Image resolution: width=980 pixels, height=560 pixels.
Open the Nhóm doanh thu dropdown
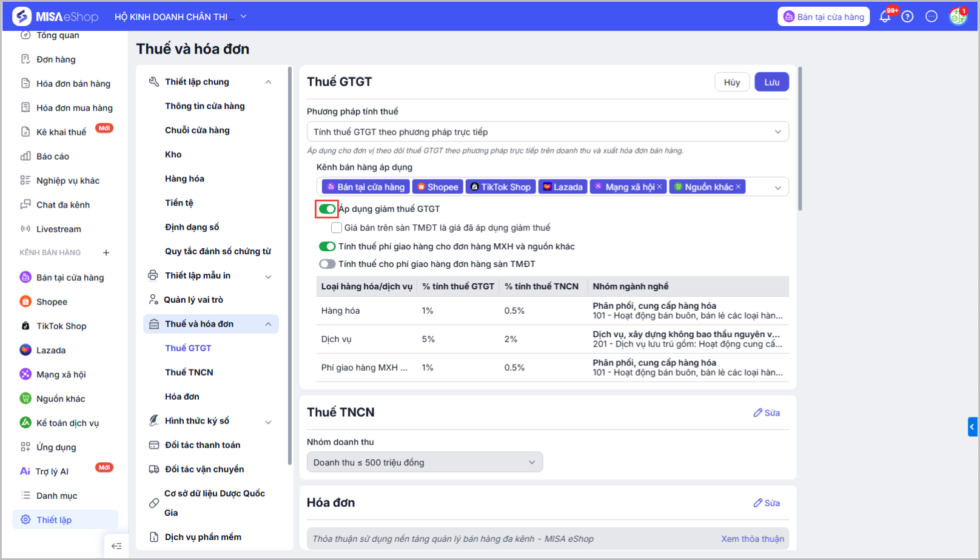tap(425, 462)
